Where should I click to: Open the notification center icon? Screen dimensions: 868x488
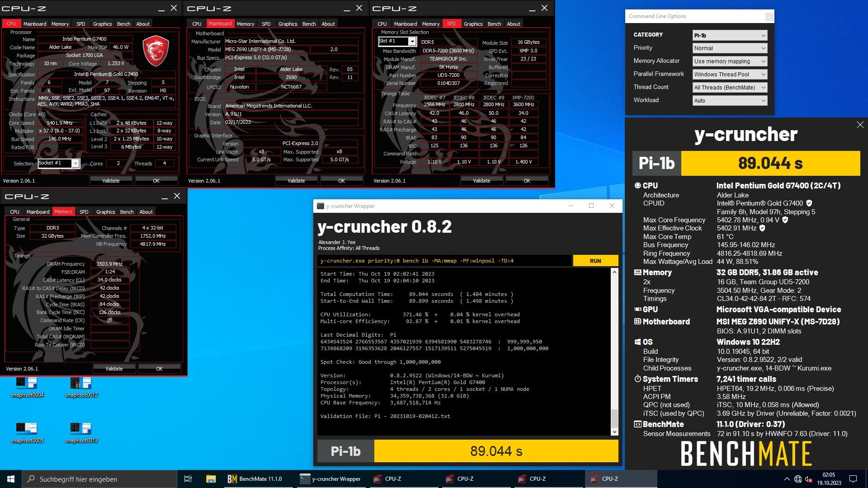point(853,479)
